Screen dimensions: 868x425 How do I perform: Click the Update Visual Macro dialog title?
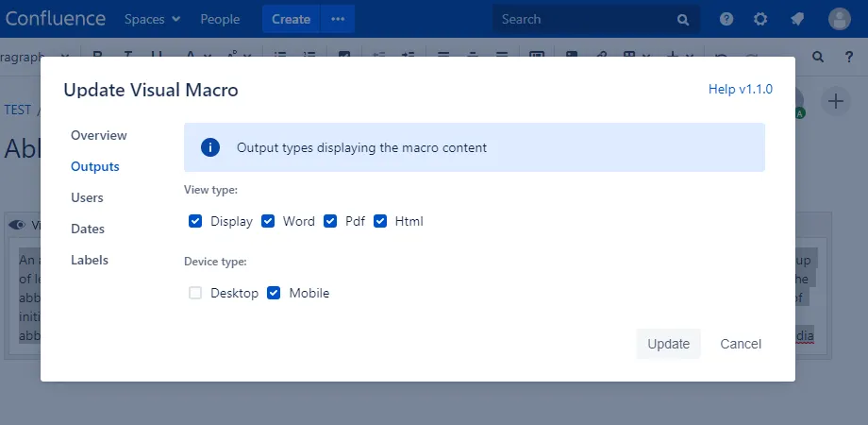tap(151, 89)
